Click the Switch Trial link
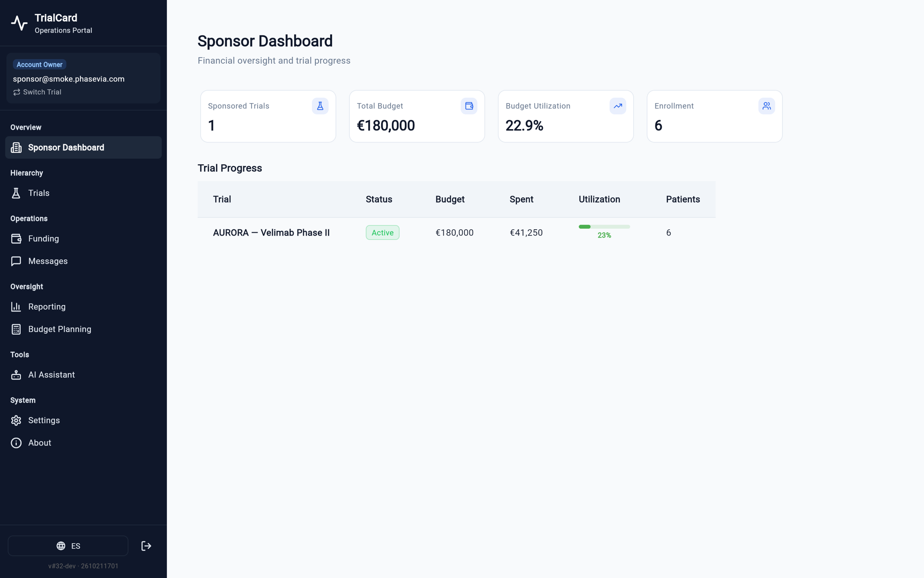Image resolution: width=924 pixels, height=578 pixels. click(37, 92)
